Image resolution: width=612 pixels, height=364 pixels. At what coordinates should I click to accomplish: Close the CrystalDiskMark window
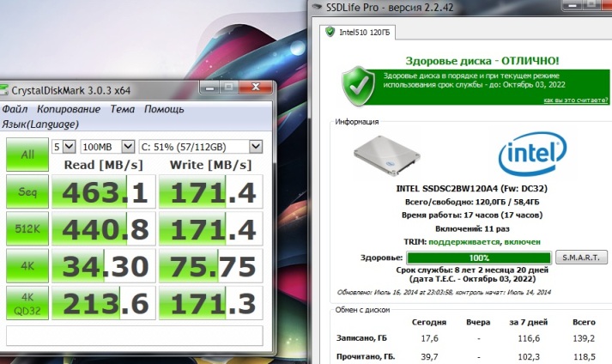point(256,87)
